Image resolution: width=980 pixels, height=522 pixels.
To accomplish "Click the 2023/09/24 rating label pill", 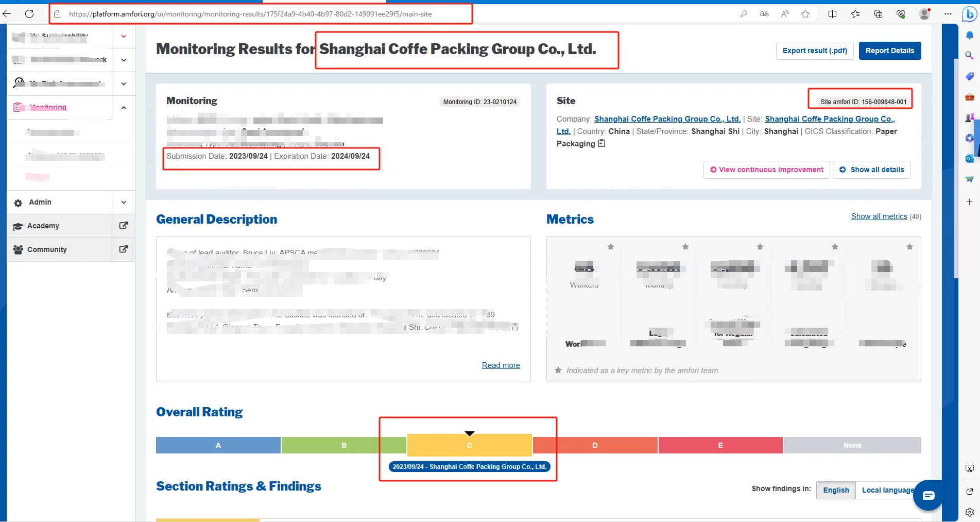I will 469,467.
